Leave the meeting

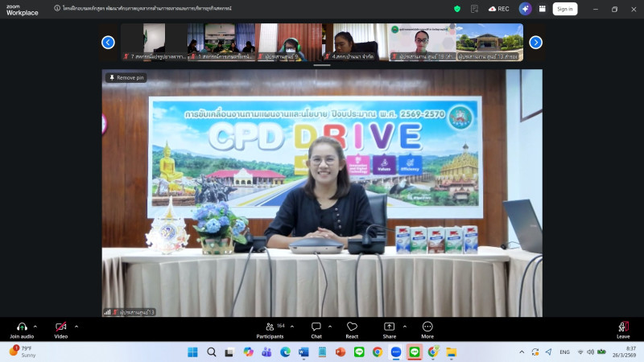pyautogui.click(x=623, y=328)
